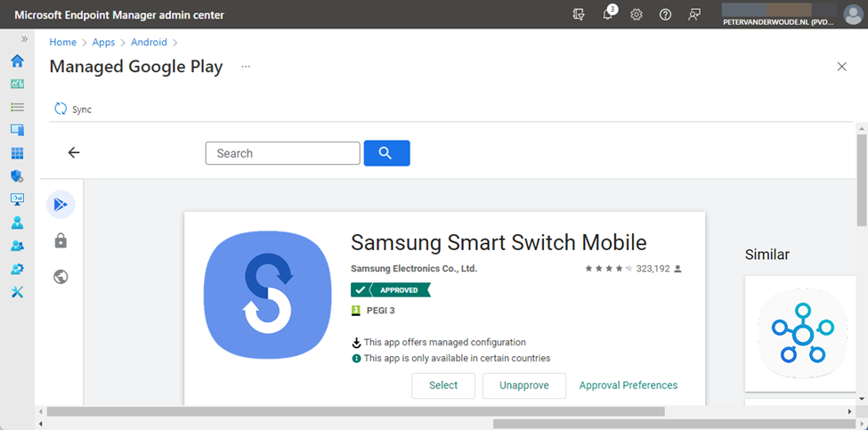Click the bottom outer horizontal scrollbar thumb

[x=676, y=424]
